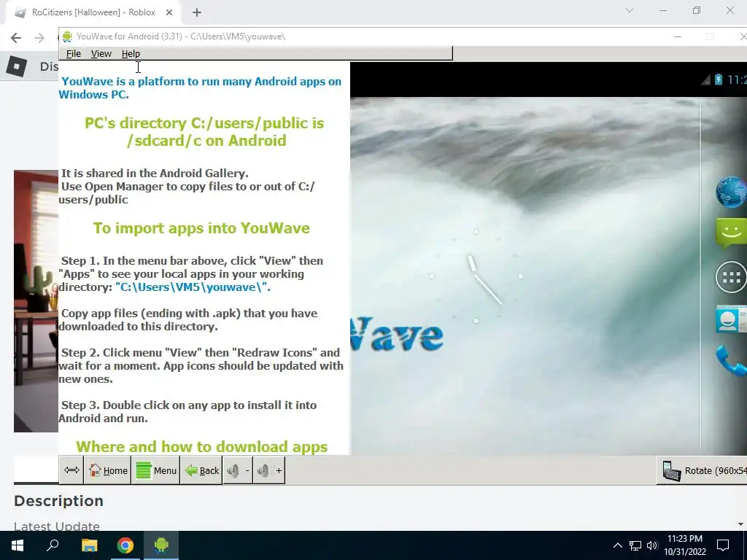Open the Android app drawer grid icon
Viewport: 747px width, 560px height.
coord(731,276)
